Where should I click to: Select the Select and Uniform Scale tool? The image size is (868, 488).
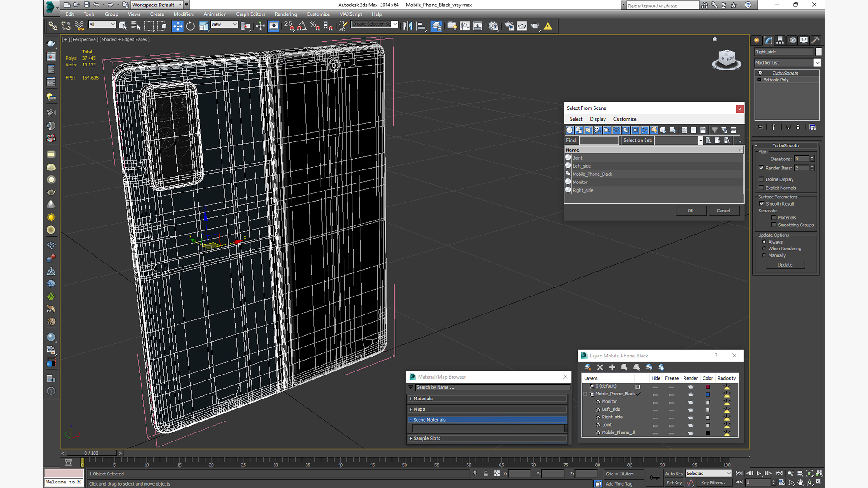[x=203, y=26]
